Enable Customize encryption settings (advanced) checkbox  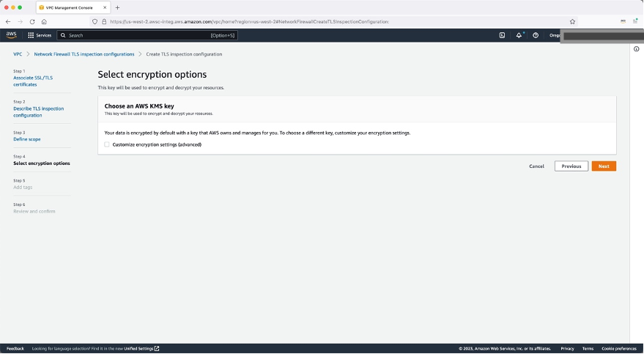click(x=107, y=144)
